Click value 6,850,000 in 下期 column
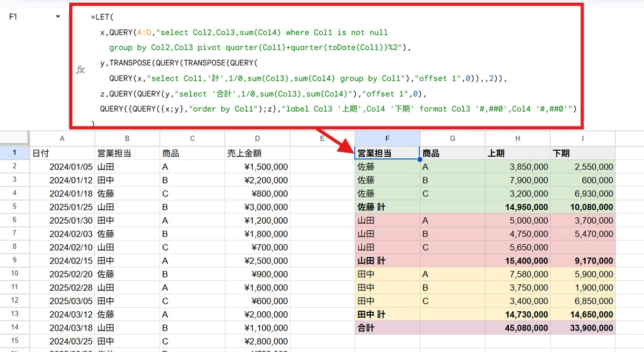Screen dimensions: 644x352 (582, 300)
